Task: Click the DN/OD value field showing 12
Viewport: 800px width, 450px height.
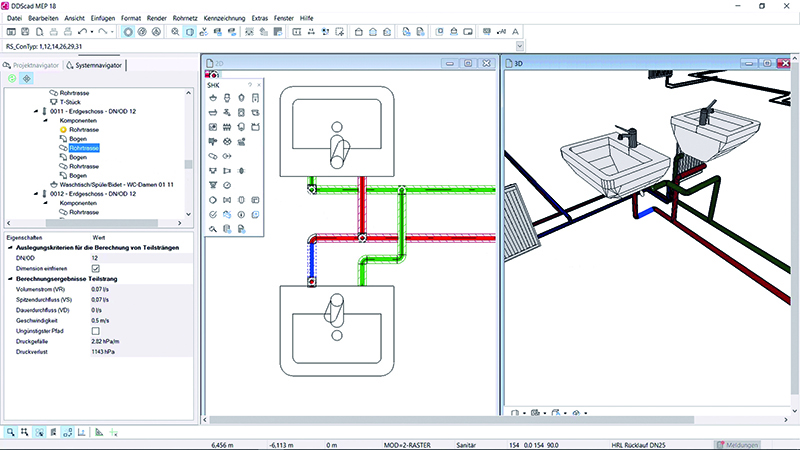Action: (x=97, y=258)
